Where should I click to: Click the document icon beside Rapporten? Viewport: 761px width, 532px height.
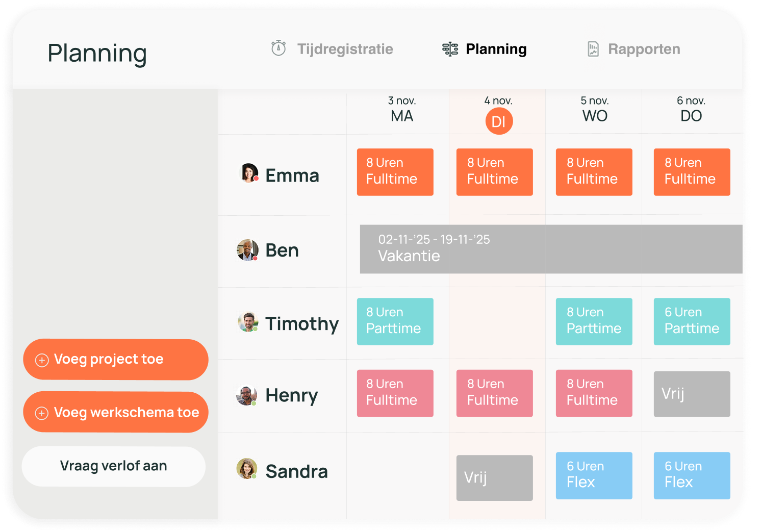pos(593,48)
